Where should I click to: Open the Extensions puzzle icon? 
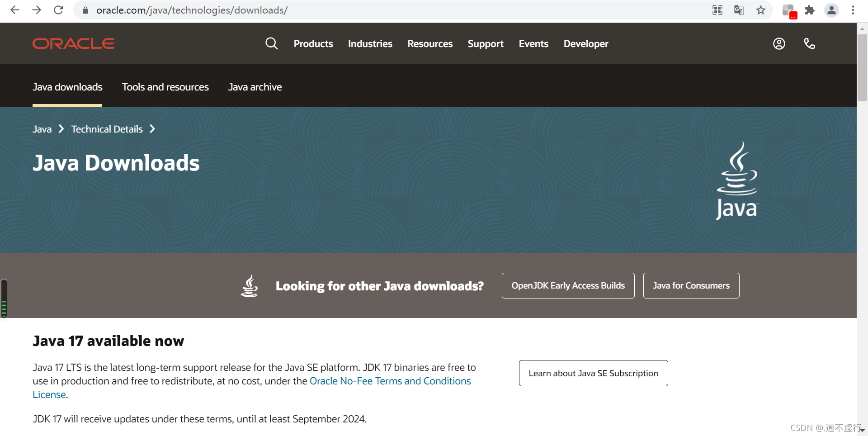[x=810, y=10]
